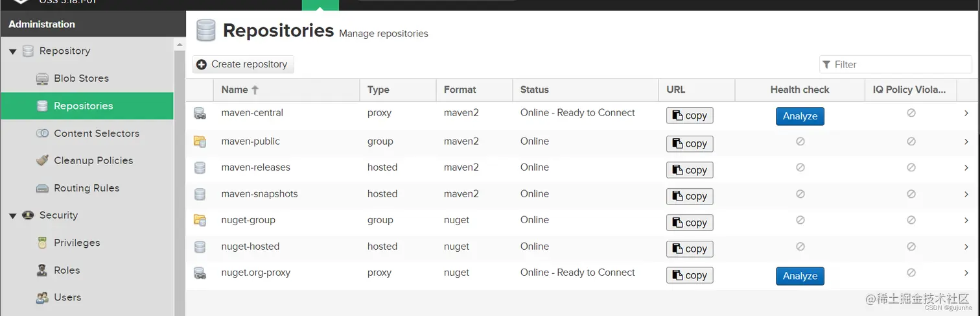Select Repositories in the sidebar
The height and width of the screenshot is (316, 980).
87,106
